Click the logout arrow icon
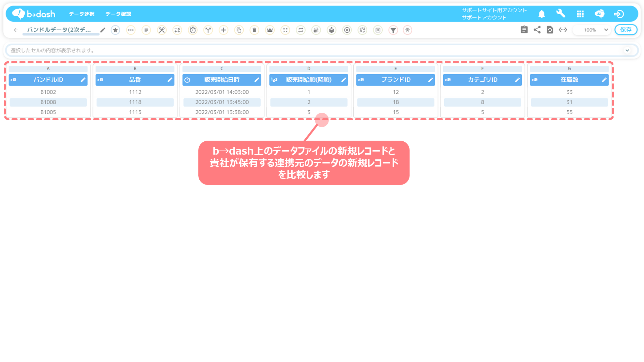 [619, 14]
